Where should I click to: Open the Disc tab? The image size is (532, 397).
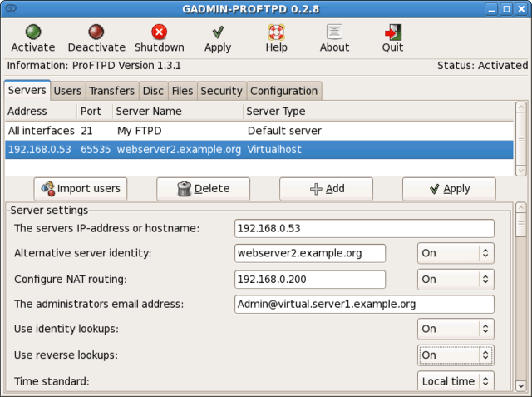(153, 91)
